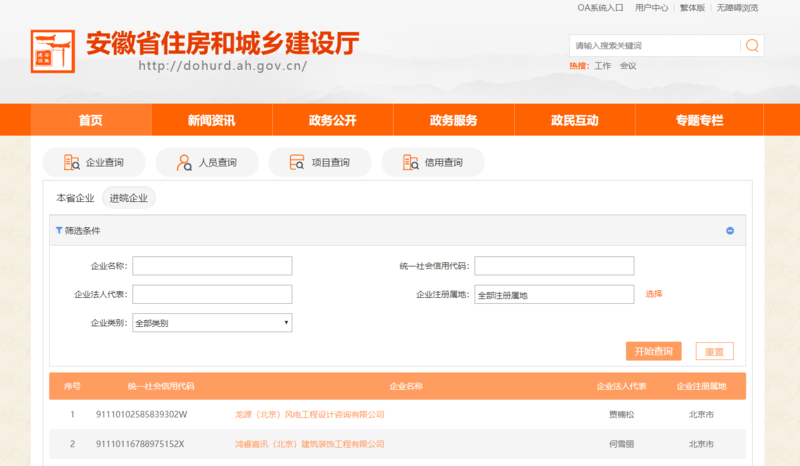Click legal representative 何雪丽

621,444
